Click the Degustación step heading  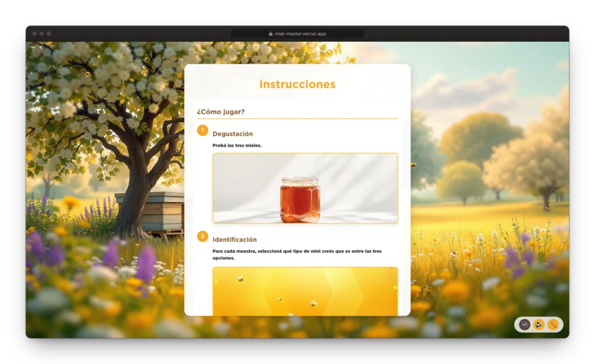tap(232, 134)
